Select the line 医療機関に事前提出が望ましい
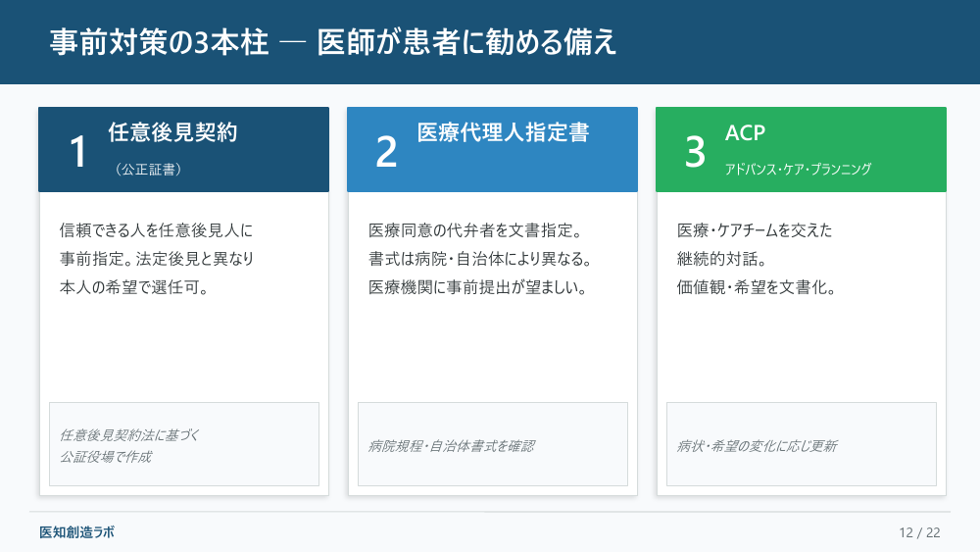 point(479,287)
